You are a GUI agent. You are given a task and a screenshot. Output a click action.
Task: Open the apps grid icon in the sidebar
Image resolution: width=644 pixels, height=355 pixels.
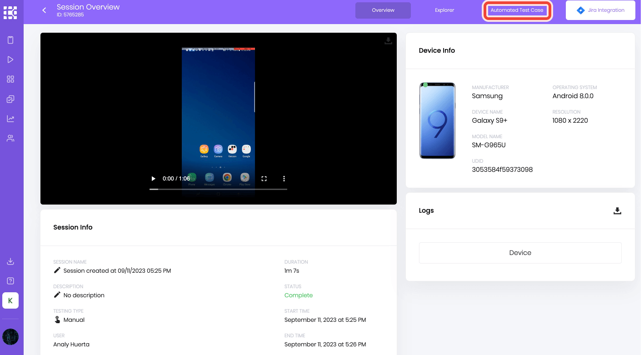(x=10, y=79)
